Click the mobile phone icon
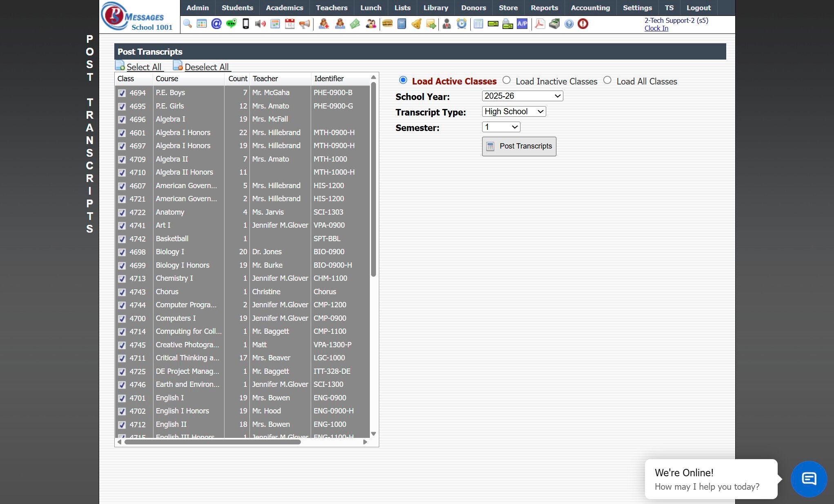This screenshot has height=504, width=834. pos(246,24)
